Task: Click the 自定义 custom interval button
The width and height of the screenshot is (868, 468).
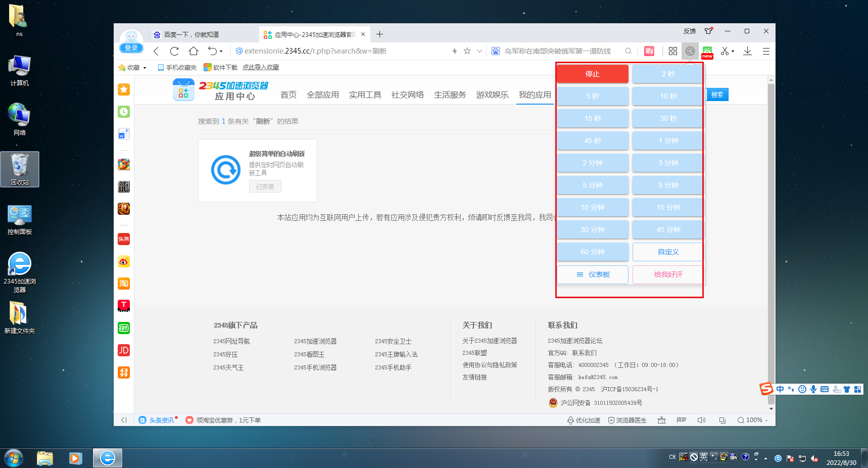Action: pos(667,252)
